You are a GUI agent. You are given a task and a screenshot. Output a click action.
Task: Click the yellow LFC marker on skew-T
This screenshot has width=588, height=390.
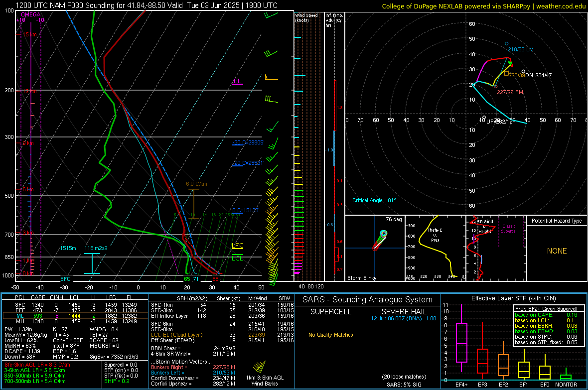[237, 246]
